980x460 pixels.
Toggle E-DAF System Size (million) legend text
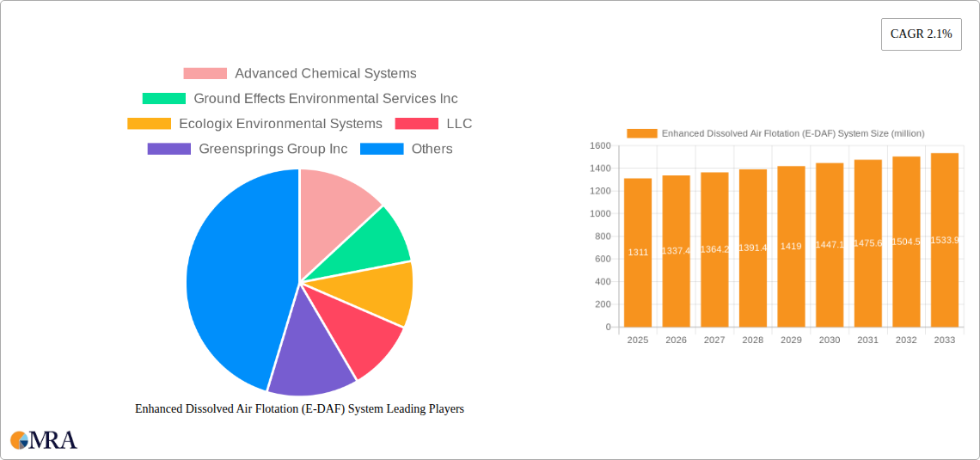coord(793,133)
